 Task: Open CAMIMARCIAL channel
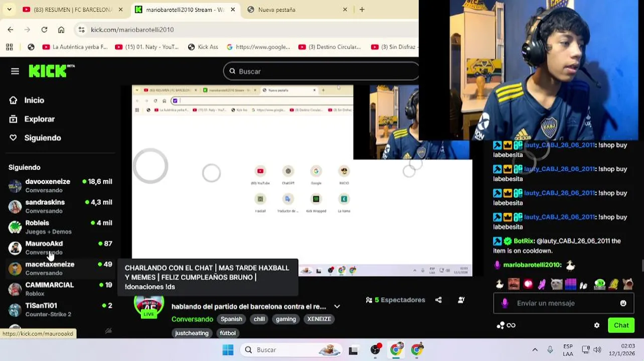(60, 289)
